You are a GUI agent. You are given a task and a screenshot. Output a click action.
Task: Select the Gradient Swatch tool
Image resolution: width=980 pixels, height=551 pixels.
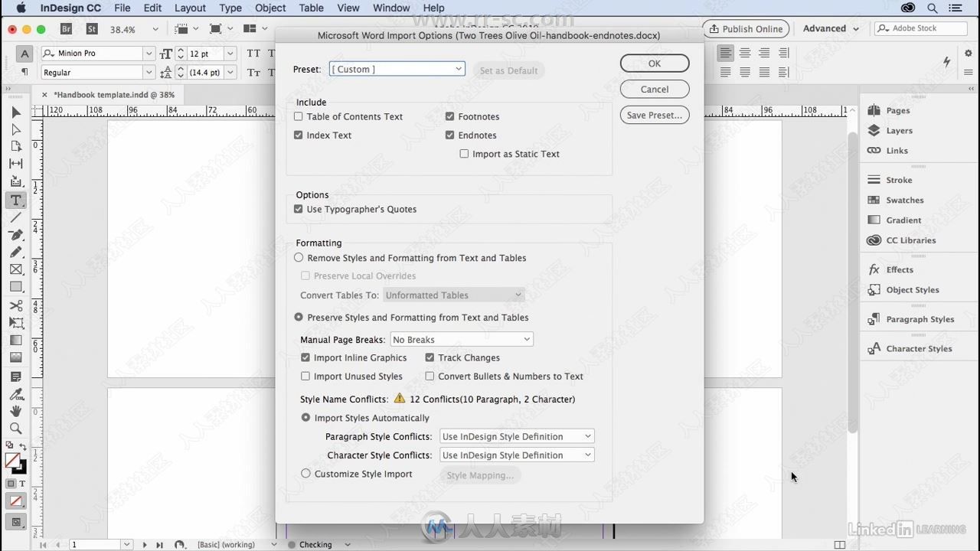[15, 340]
